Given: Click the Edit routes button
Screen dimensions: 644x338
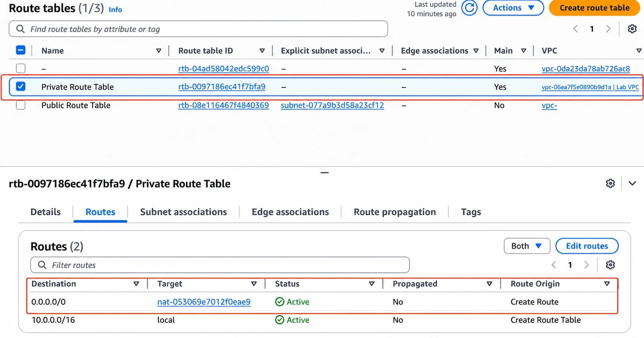Looking at the screenshot, I should coord(587,246).
